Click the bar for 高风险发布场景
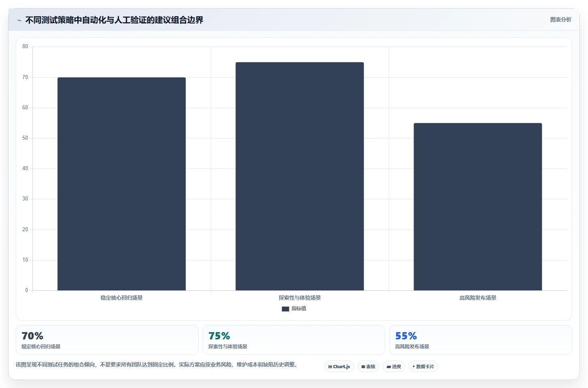Image resolution: width=588 pixels, height=388 pixels. [x=478, y=207]
